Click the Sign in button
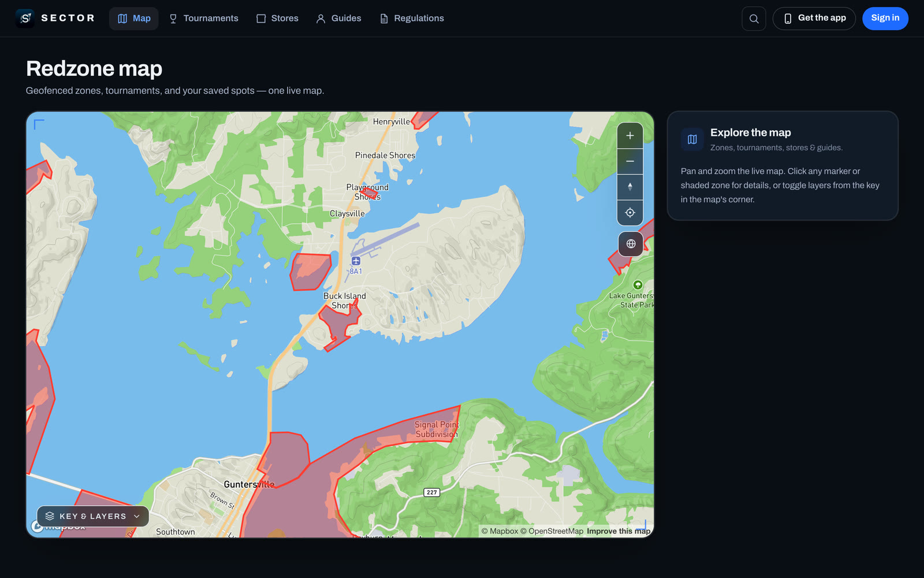This screenshot has width=924, height=578. (885, 18)
